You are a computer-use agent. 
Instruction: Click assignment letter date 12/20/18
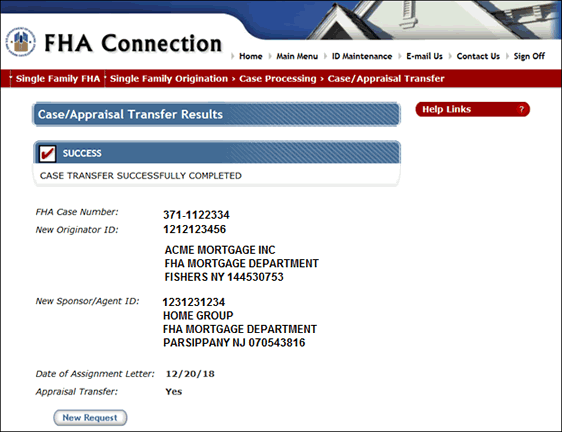tap(190, 374)
